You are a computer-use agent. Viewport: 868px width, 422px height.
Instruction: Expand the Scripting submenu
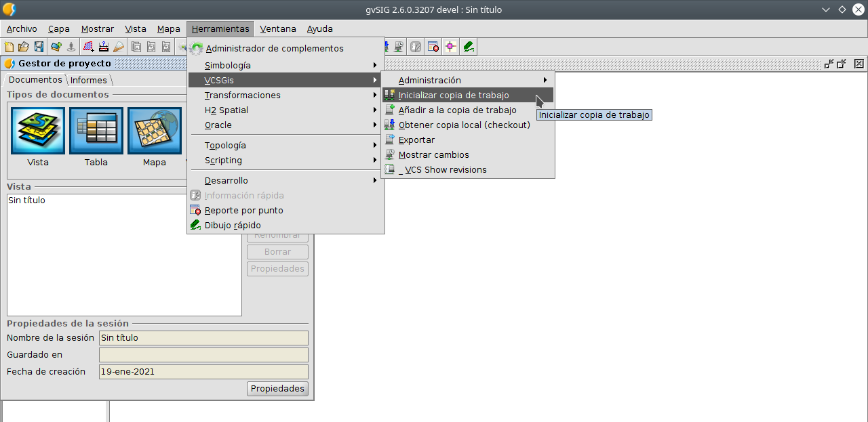click(285, 161)
